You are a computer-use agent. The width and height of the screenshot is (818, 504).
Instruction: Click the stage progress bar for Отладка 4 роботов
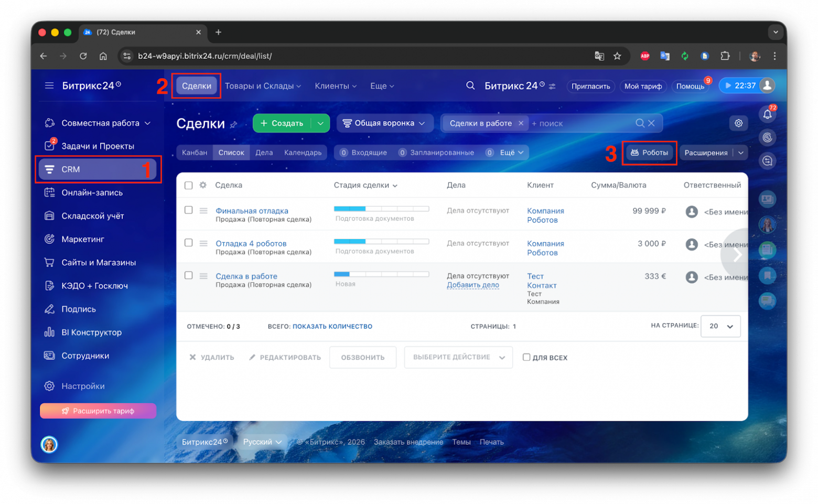[381, 241]
